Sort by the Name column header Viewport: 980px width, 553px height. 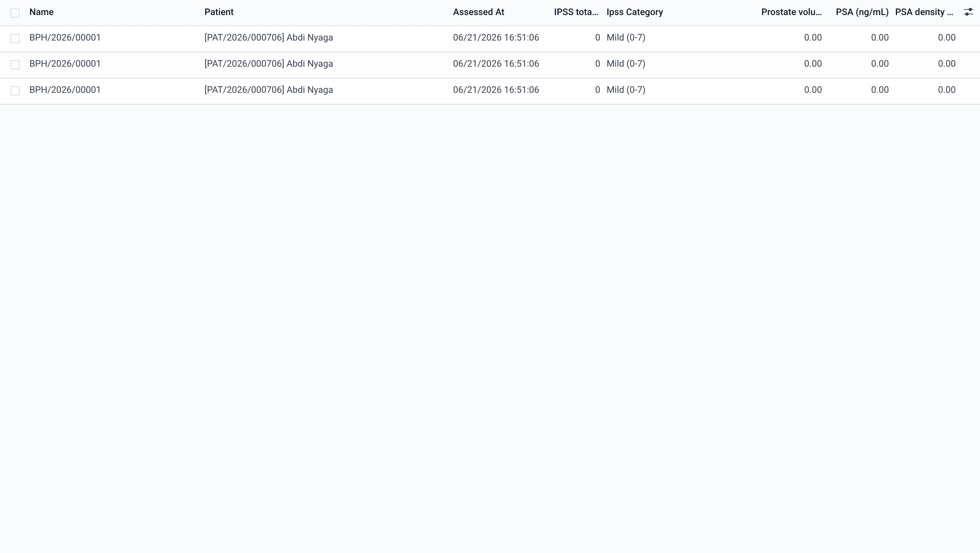point(41,12)
